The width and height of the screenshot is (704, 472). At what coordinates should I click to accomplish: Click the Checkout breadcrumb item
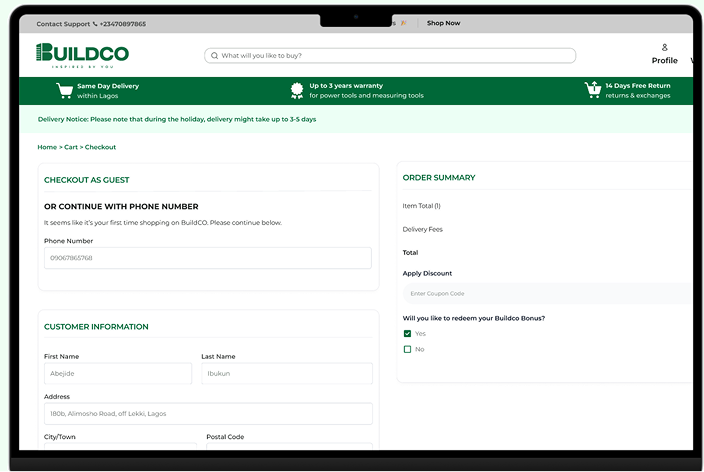[x=100, y=147]
